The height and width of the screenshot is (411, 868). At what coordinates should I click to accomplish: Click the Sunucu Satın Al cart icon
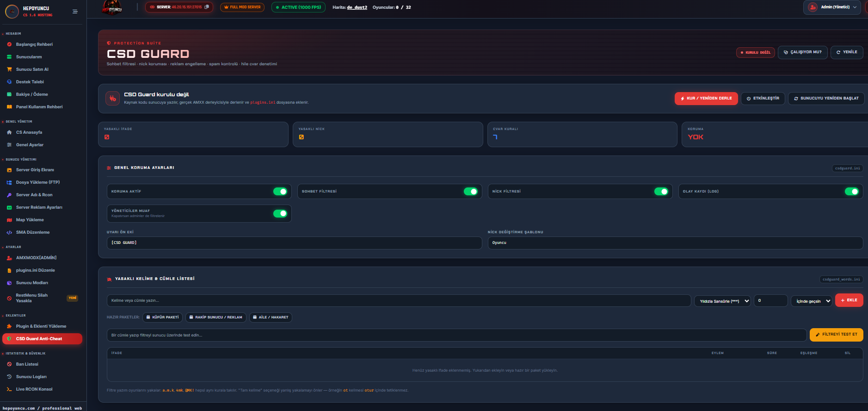click(9, 69)
